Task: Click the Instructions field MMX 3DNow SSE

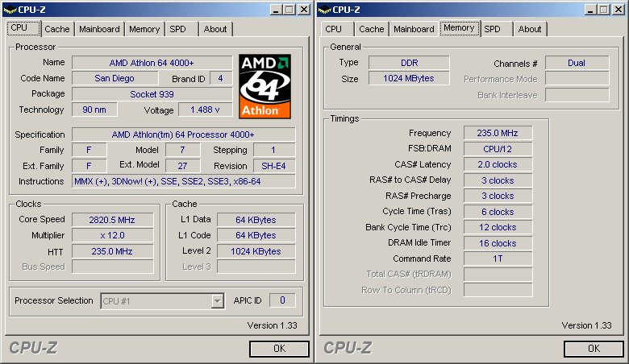Action: coord(183,181)
